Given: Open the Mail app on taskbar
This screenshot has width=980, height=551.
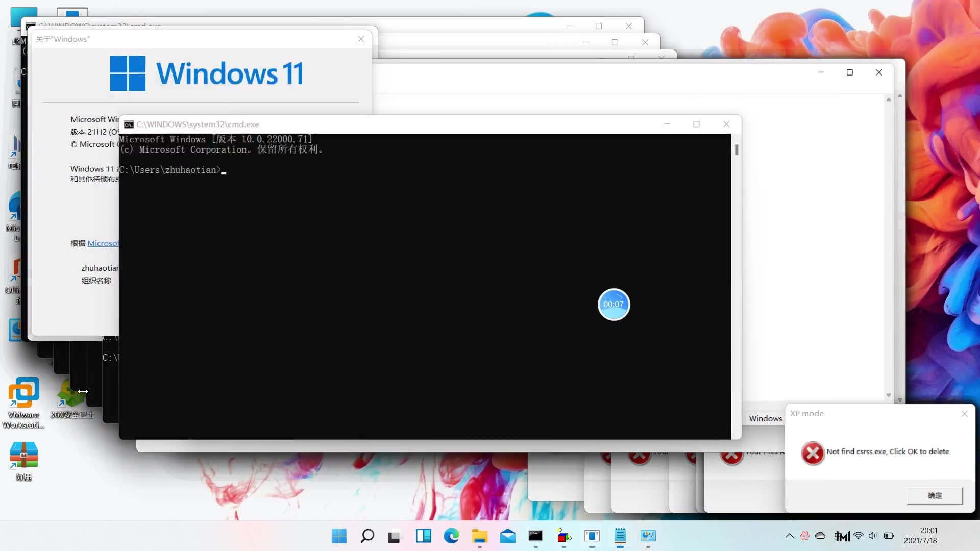Looking at the screenshot, I should 507,536.
